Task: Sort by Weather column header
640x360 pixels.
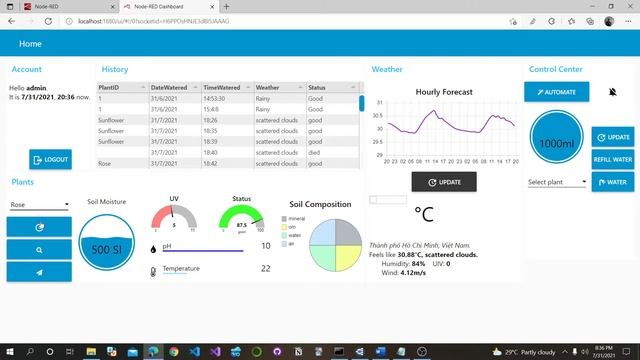Action: pos(280,87)
